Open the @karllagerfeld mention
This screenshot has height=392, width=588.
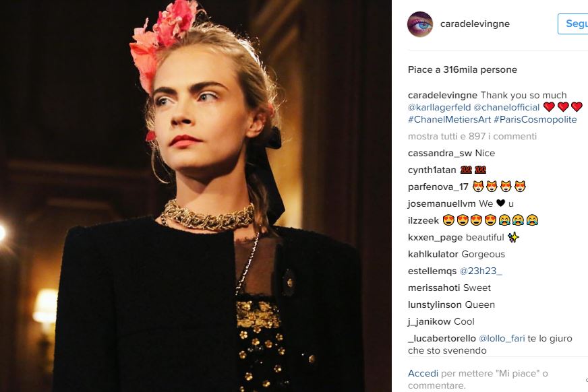point(439,108)
